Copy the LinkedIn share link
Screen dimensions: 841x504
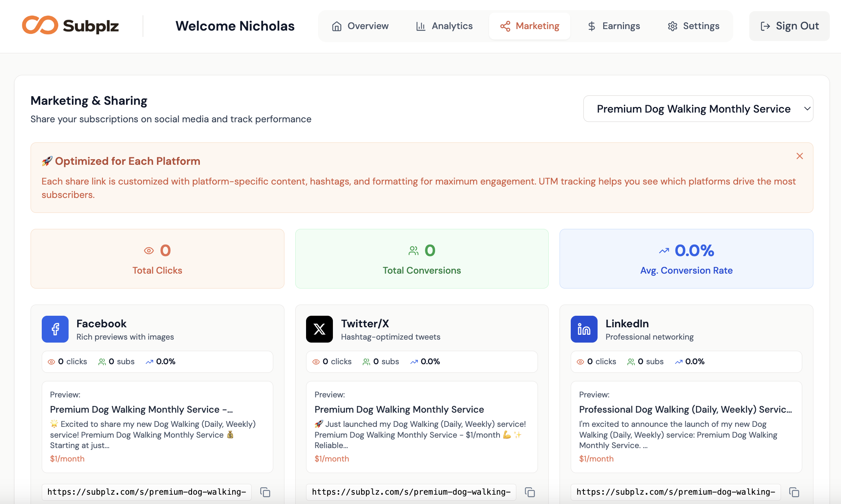coord(794,492)
